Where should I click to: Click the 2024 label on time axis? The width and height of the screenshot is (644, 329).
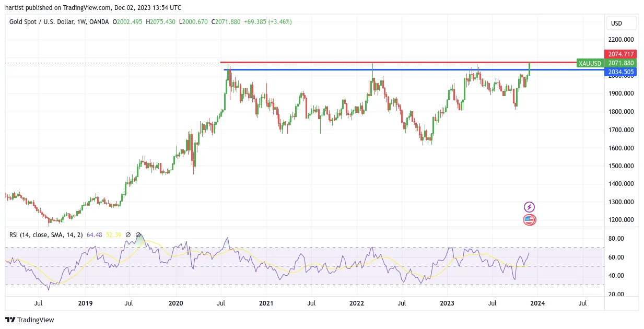pyautogui.click(x=537, y=303)
